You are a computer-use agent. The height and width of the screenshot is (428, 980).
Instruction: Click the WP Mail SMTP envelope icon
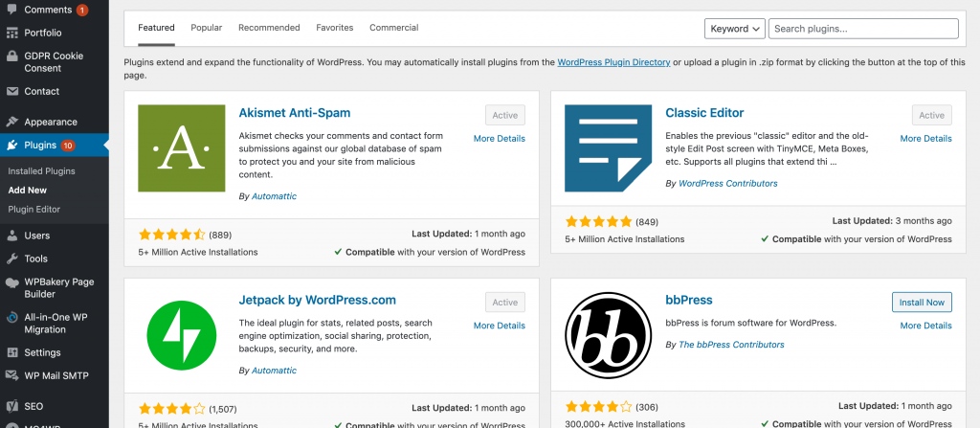[11, 376]
